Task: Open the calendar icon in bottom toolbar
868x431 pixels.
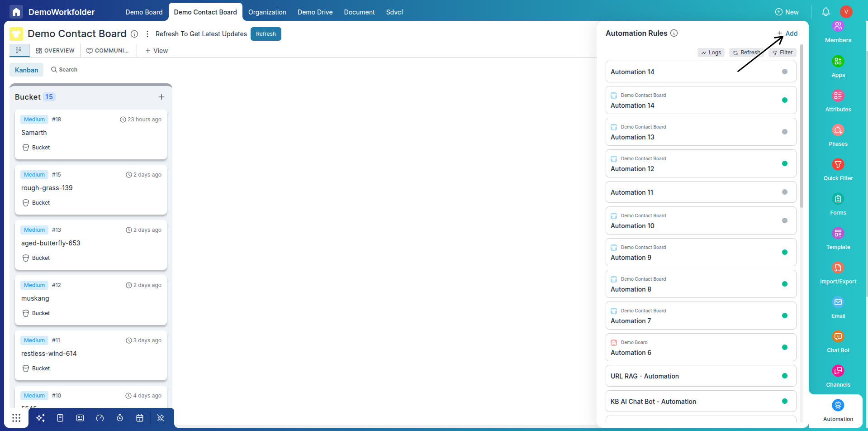Action: coord(140,418)
